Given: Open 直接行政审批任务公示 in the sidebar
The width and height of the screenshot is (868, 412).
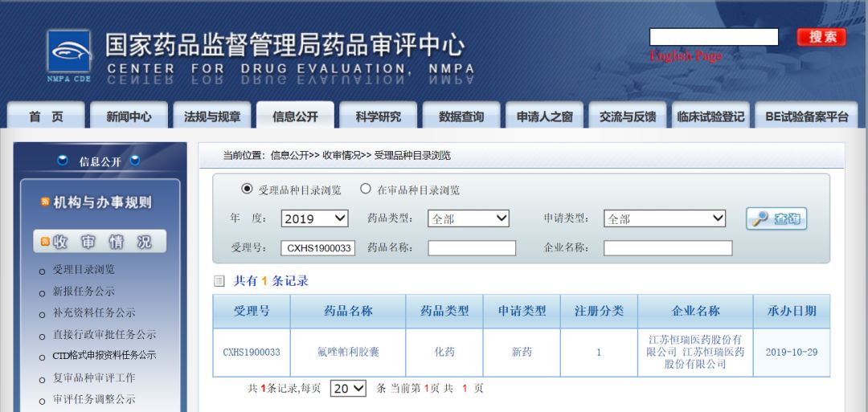Looking at the screenshot, I should pyautogui.click(x=104, y=335).
